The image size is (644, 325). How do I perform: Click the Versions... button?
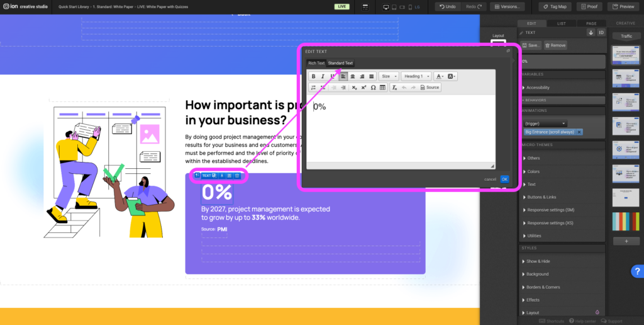pos(507,6)
